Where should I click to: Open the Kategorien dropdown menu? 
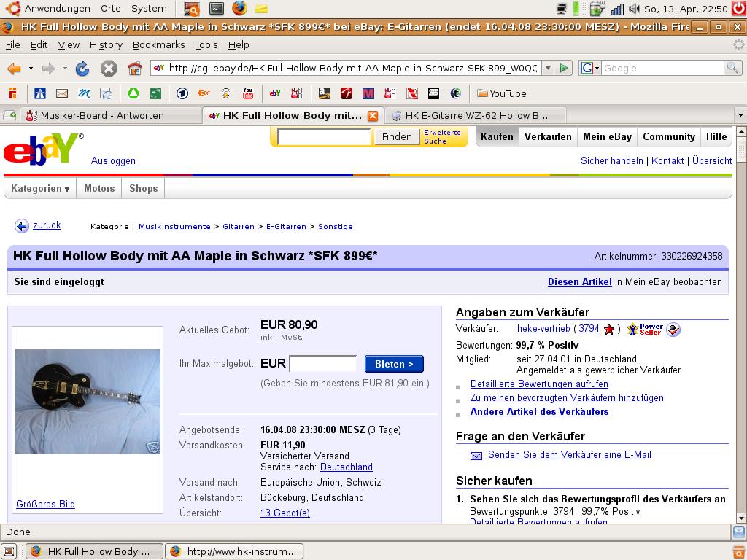[x=40, y=189]
